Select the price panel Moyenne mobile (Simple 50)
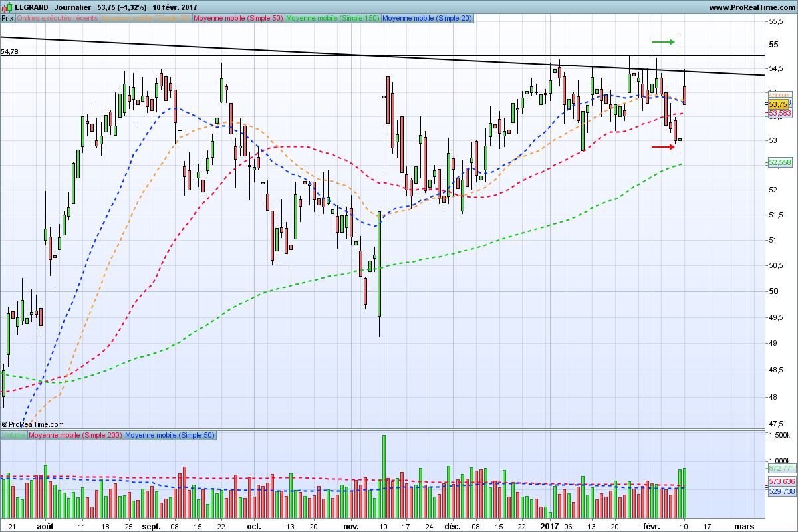Image resolution: width=798 pixels, height=532 pixels. coord(239,18)
